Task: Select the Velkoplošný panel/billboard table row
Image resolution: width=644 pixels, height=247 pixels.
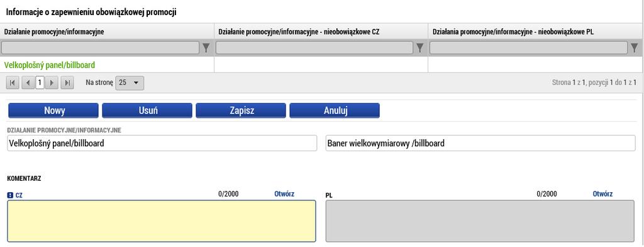Action: (322, 65)
